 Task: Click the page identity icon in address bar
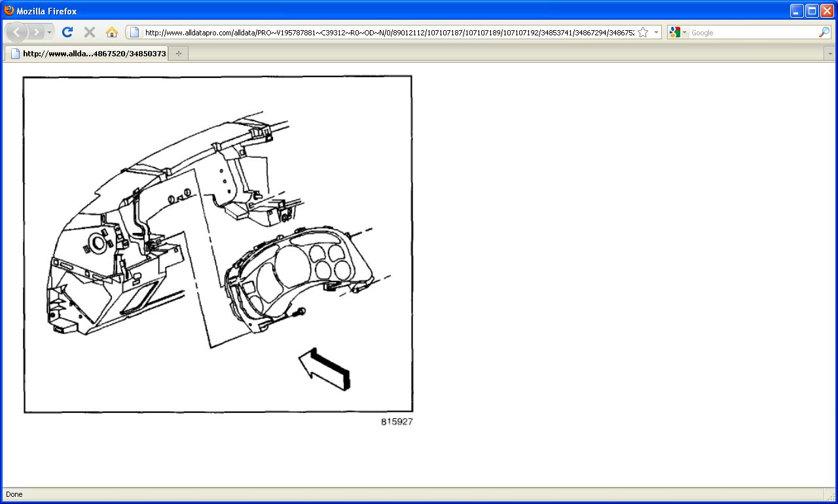[x=134, y=32]
